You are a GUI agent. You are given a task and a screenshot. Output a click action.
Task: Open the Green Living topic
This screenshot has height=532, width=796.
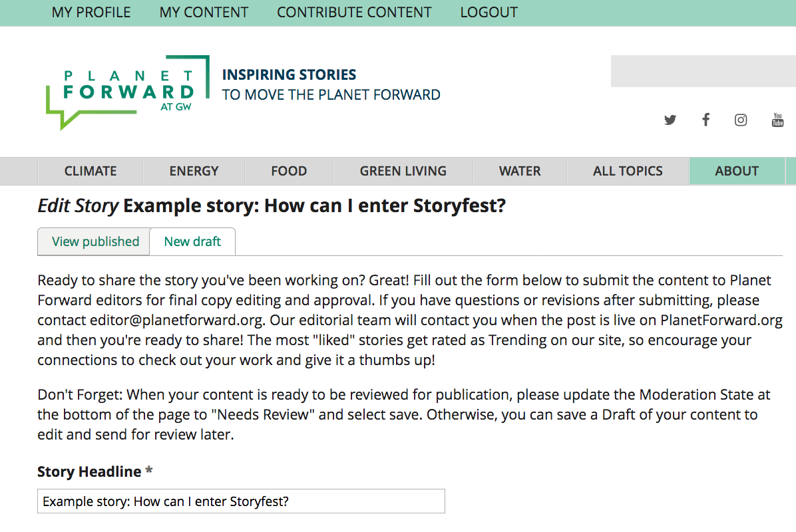[x=403, y=171]
